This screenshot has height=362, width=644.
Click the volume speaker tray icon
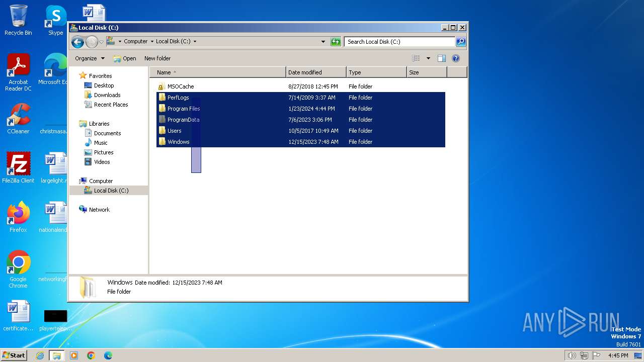572,355
